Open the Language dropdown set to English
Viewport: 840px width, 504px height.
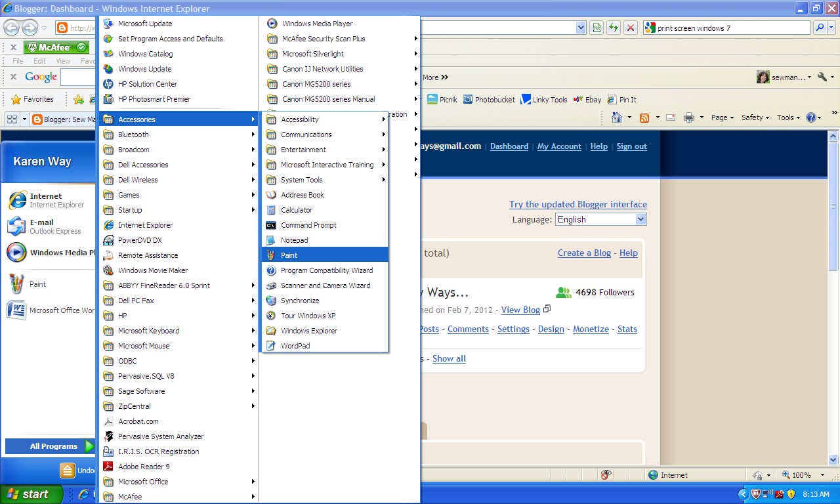coord(600,219)
